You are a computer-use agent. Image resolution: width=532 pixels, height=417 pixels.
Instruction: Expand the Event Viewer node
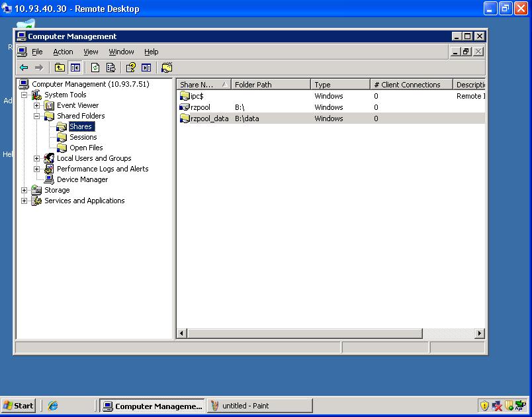37,105
